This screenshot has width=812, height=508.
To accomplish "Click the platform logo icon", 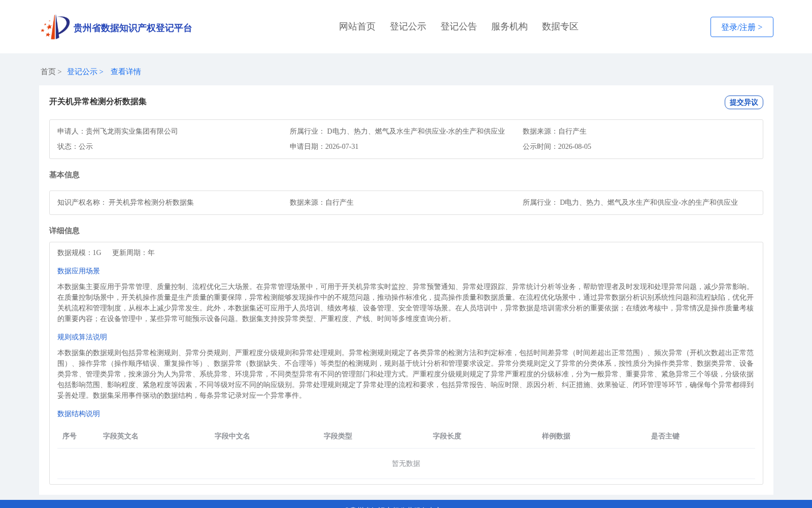I will [x=55, y=27].
